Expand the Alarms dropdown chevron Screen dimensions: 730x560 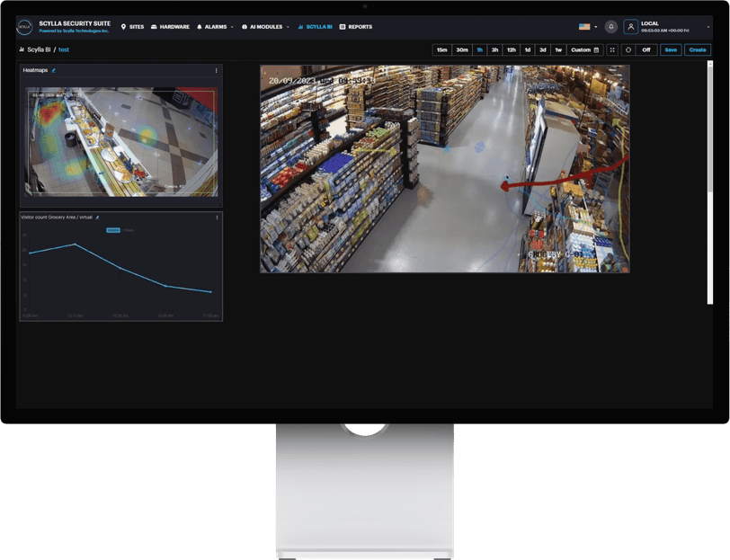[232, 27]
